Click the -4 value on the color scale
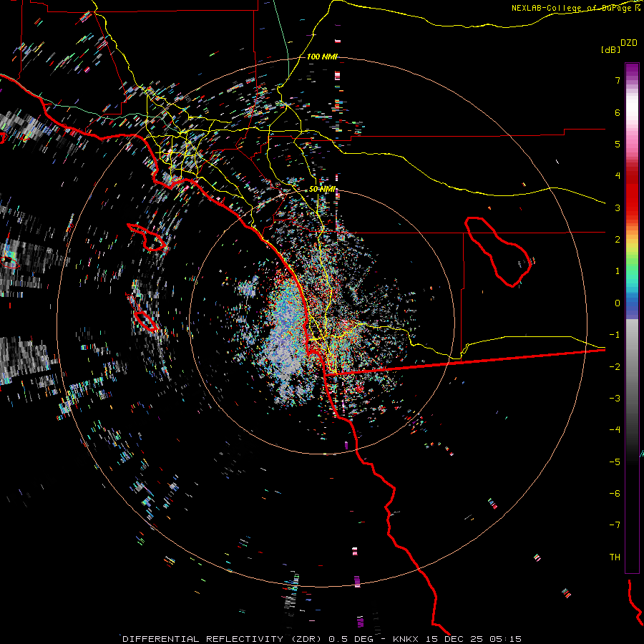Screen dimensions: 644x644 [x=615, y=430]
